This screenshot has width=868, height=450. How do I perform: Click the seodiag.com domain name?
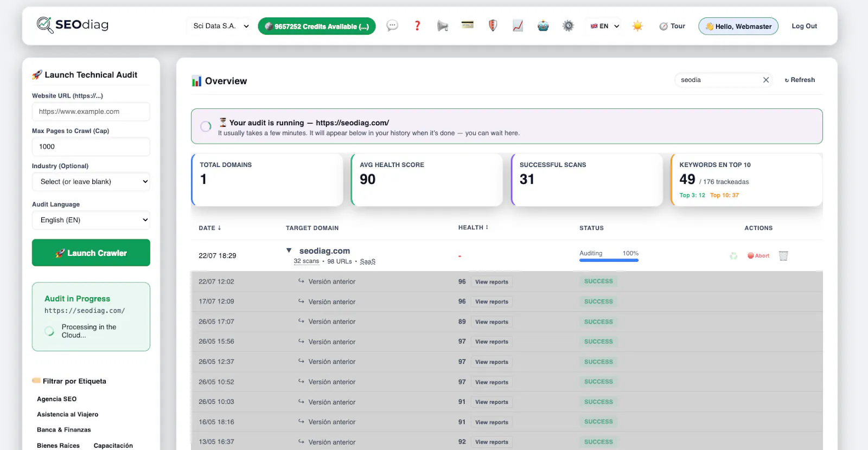click(x=324, y=251)
